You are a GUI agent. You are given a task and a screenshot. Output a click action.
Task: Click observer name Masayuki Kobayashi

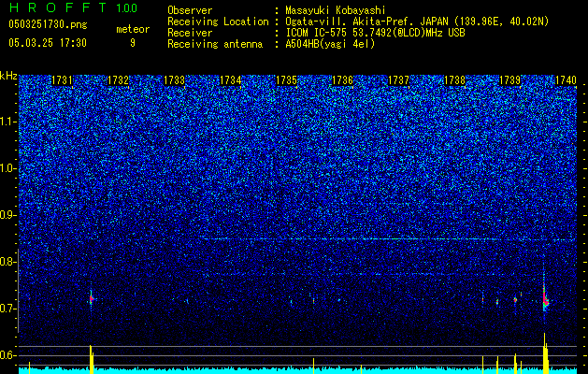point(336,10)
